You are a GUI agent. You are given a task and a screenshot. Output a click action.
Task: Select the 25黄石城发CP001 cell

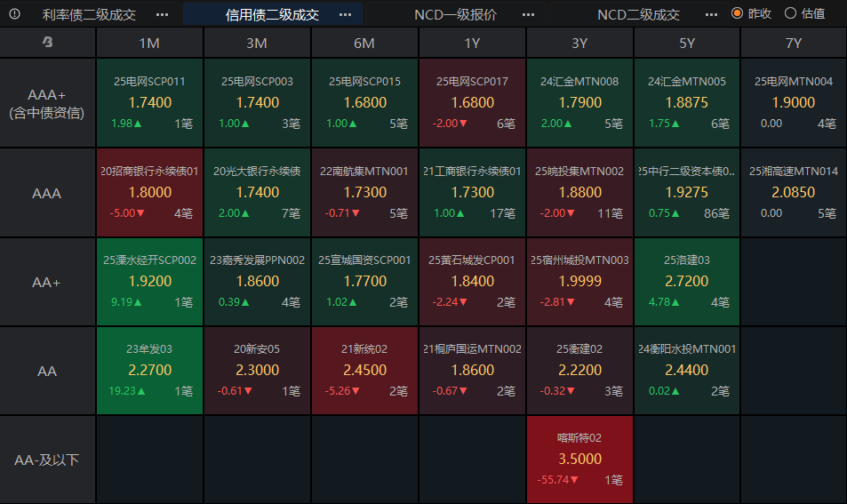click(x=472, y=282)
